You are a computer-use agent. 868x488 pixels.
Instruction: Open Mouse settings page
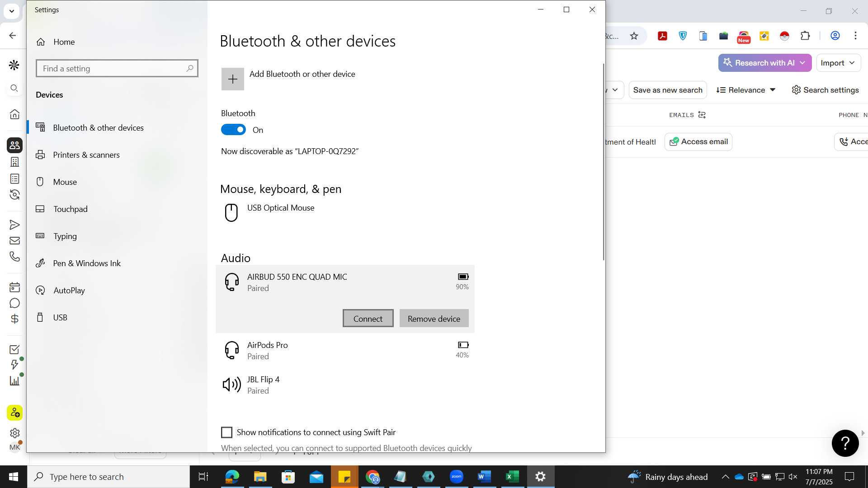(65, 182)
